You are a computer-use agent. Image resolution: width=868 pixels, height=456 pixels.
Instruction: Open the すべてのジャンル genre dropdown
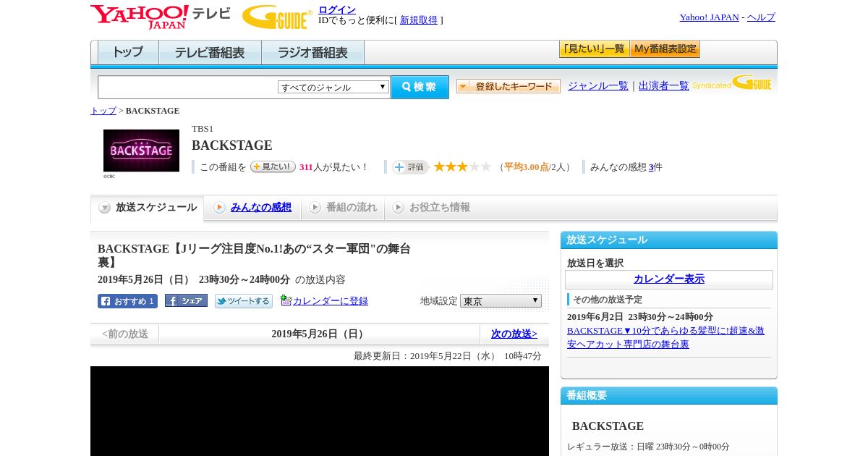point(333,87)
